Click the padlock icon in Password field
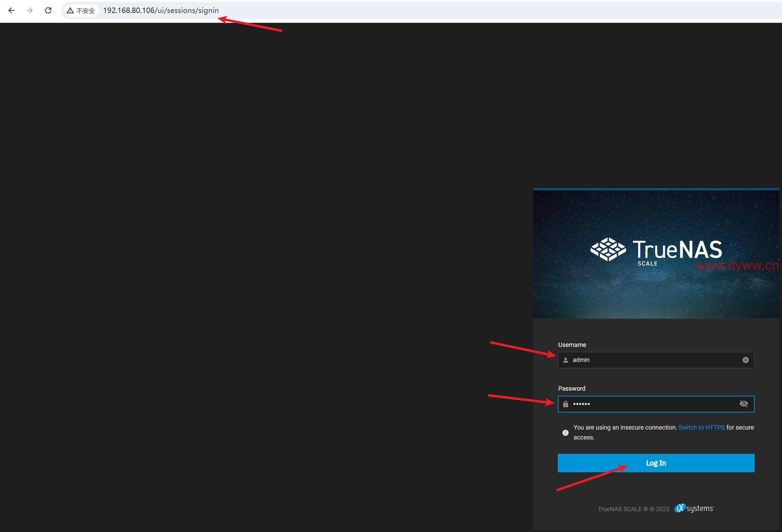The height and width of the screenshot is (532, 782). coord(566,404)
